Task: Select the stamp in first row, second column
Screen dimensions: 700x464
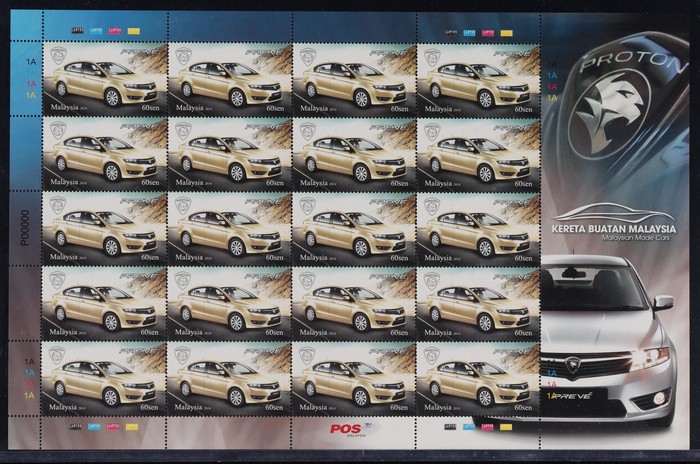Action: coord(229,79)
